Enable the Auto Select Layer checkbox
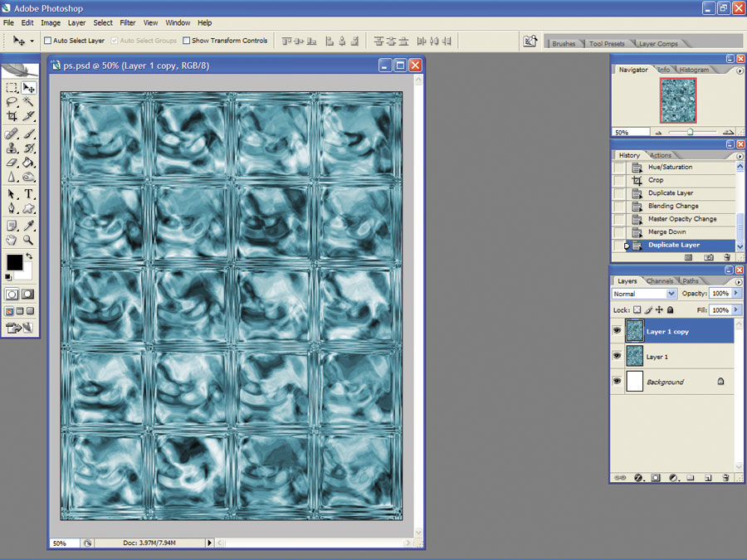 pos(47,41)
